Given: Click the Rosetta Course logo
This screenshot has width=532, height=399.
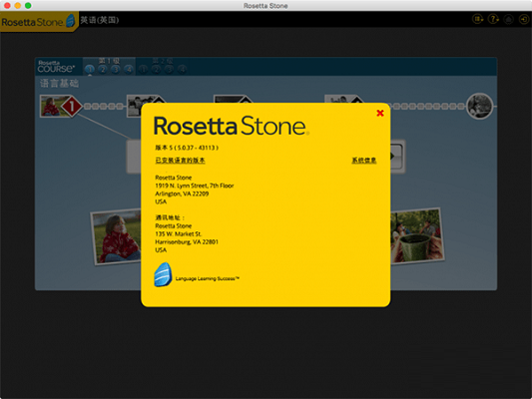Looking at the screenshot, I should pos(56,67).
